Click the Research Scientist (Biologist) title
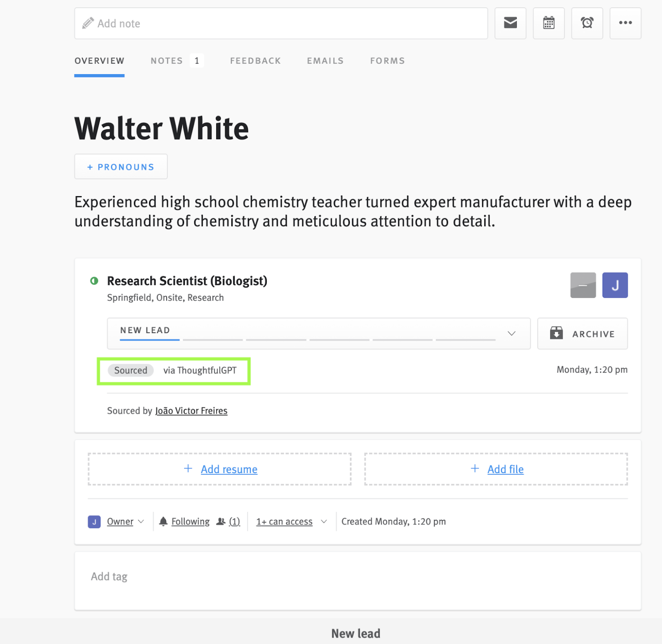This screenshot has width=662, height=644. [x=187, y=281]
